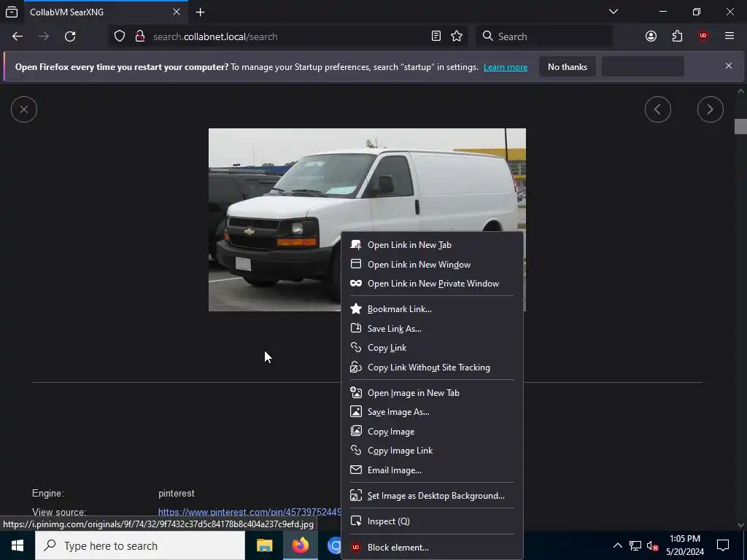The height and width of the screenshot is (560, 747).
Task: Show hidden system tray icons
Action: [x=617, y=545]
